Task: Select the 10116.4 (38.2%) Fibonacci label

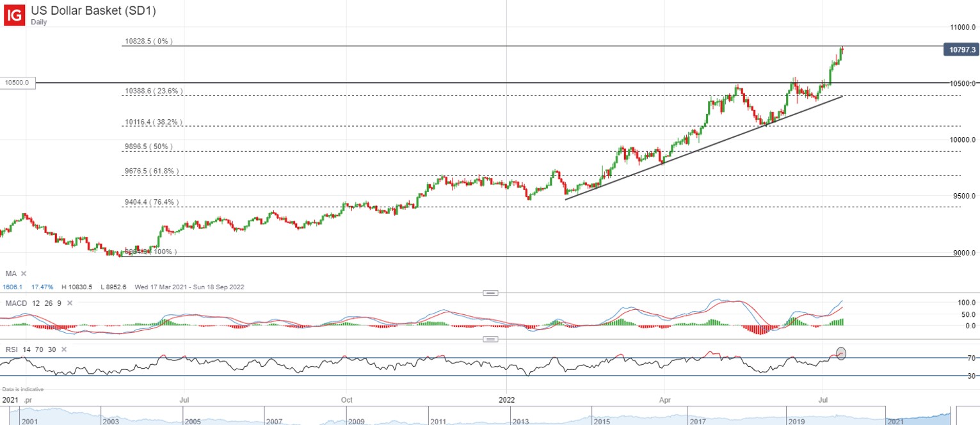Action: coord(154,122)
